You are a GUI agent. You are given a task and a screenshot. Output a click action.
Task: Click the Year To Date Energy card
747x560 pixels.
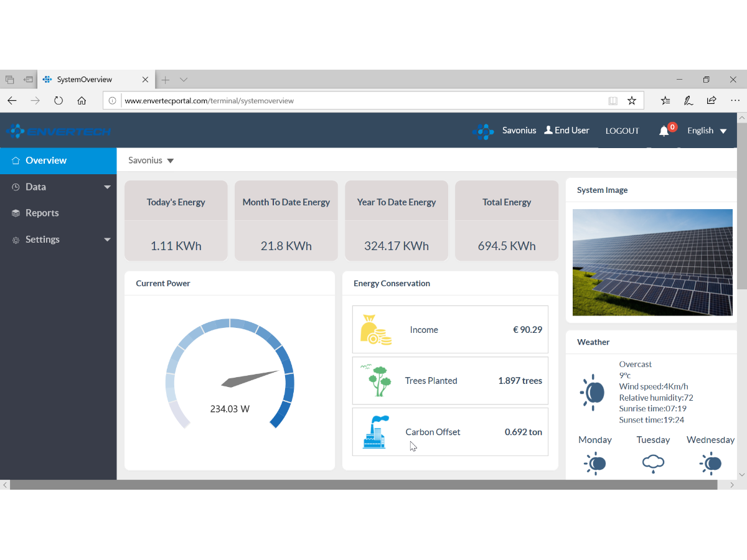[397, 221]
